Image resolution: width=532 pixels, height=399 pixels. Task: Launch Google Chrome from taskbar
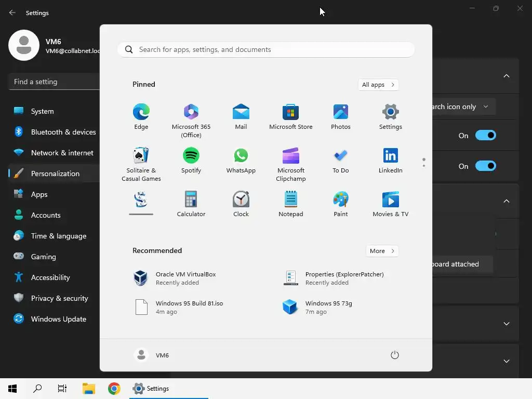click(114, 389)
